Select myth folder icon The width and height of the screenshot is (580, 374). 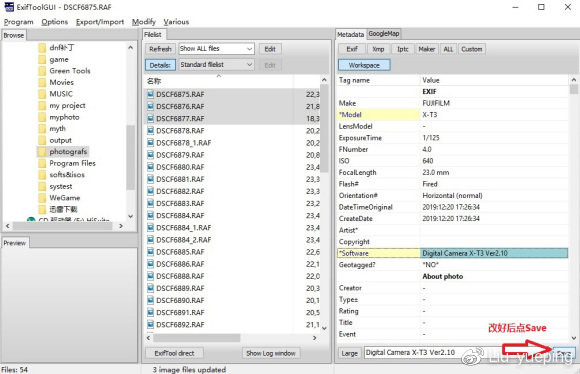click(42, 129)
